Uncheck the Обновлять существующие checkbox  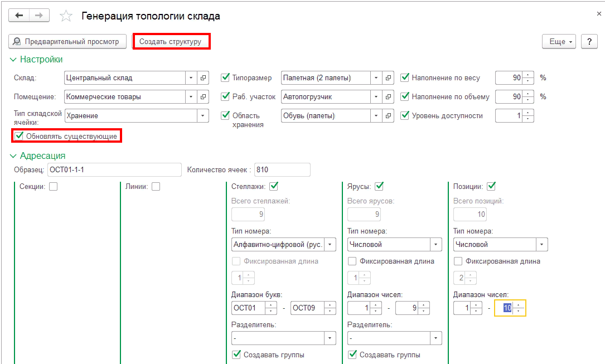[x=20, y=136]
